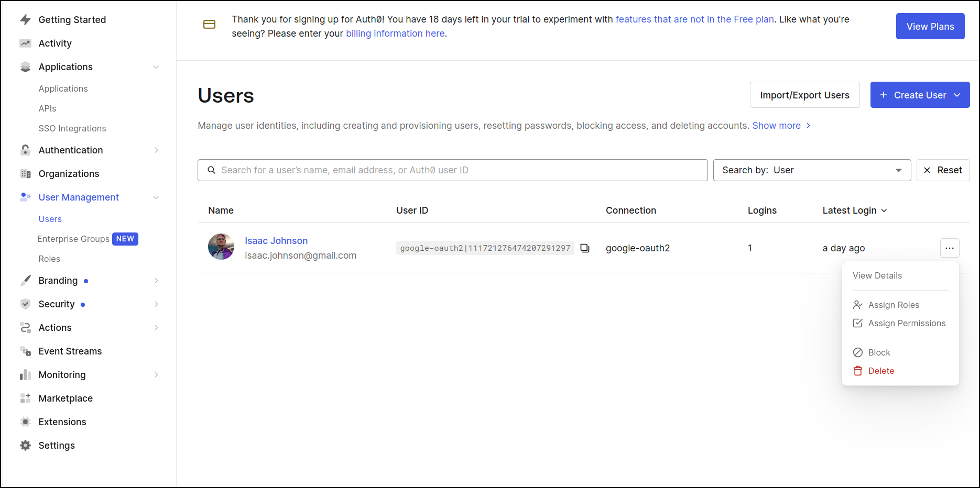The width and height of the screenshot is (980, 488).
Task: Expand the Security sidebar section chevron
Action: click(x=156, y=304)
